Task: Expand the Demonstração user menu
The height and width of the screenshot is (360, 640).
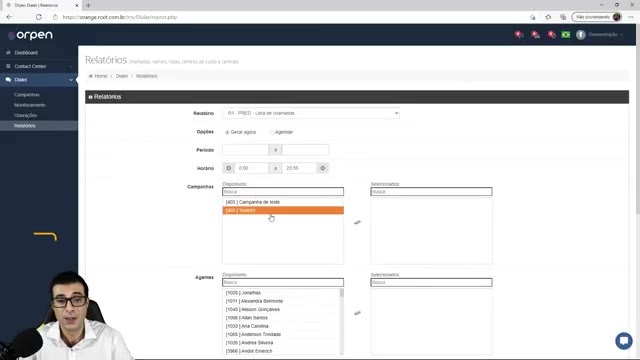Action: [x=606, y=35]
